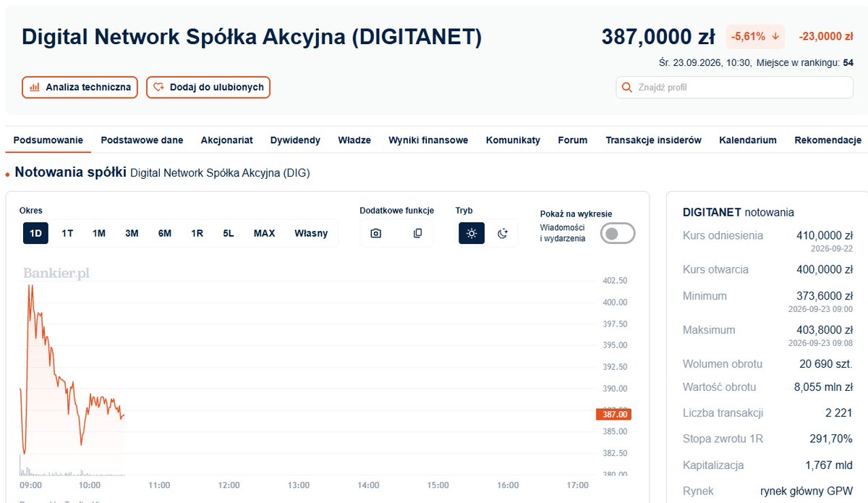Click the Minimum value 373,6000 zł

pos(824,296)
